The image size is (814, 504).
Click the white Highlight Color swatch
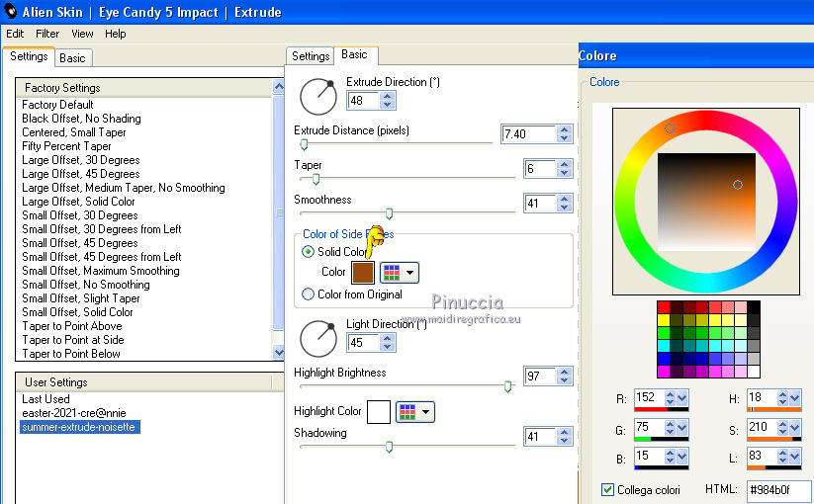379,412
